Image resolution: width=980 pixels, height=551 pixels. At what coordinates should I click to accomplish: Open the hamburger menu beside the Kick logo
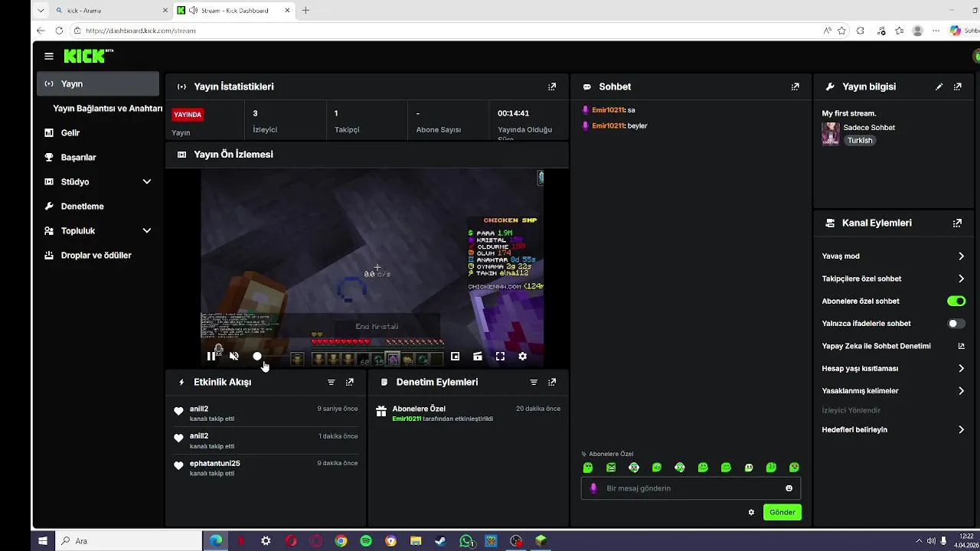click(x=49, y=56)
